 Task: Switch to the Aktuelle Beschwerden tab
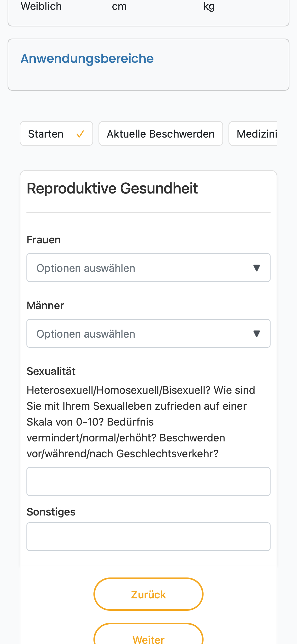pos(161,134)
